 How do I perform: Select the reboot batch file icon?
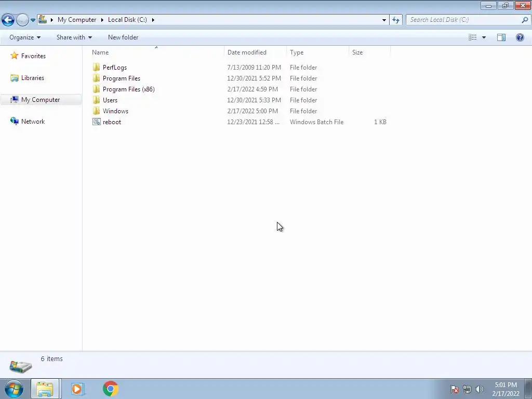96,122
